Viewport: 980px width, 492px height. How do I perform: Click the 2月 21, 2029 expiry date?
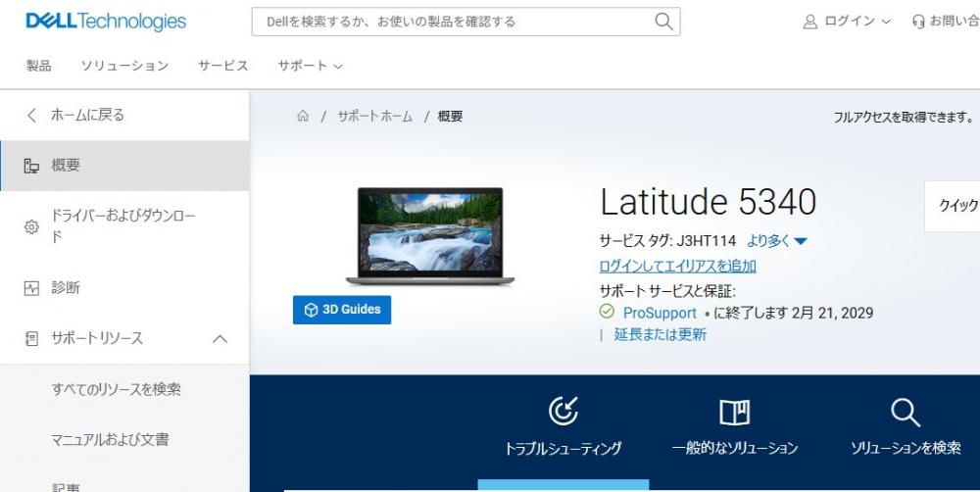tap(832, 313)
